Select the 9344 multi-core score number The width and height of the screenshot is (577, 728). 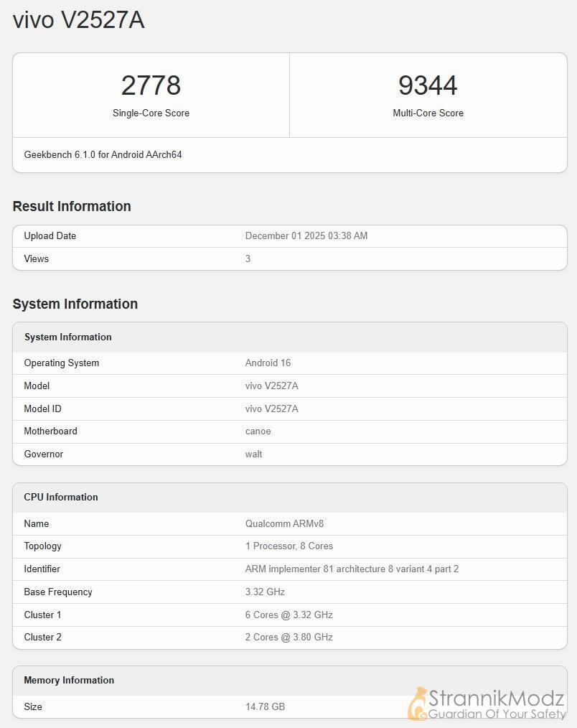[428, 85]
